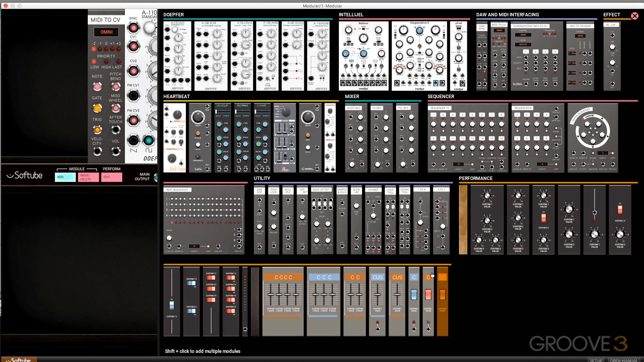Open the OMNI channel selector on MIDI to CV

tap(107, 32)
